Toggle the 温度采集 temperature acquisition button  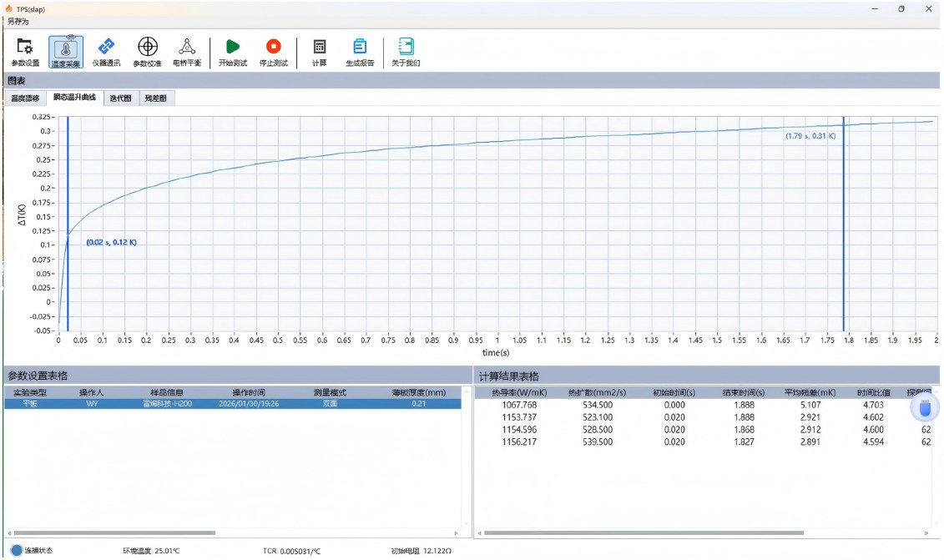tap(65, 52)
